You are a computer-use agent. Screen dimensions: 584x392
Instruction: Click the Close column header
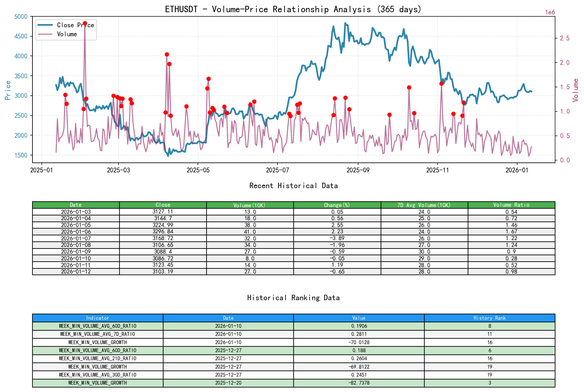[x=163, y=205]
